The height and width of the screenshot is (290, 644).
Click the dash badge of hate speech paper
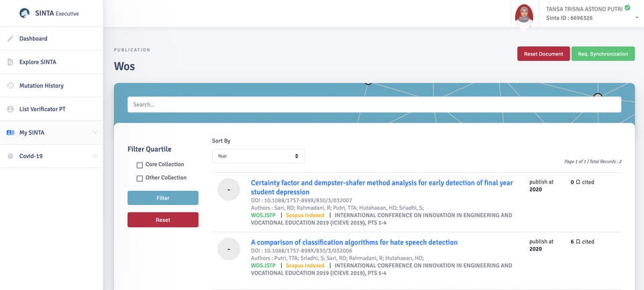pyautogui.click(x=229, y=249)
